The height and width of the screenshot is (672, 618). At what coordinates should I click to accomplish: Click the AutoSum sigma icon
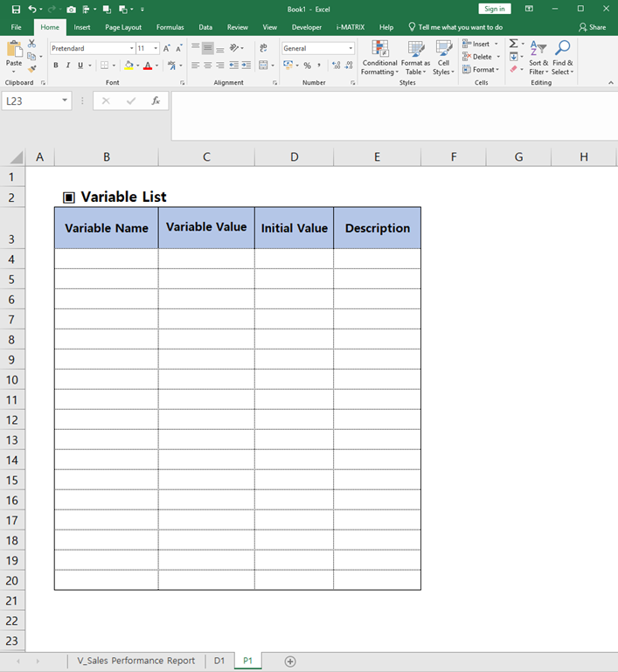513,44
